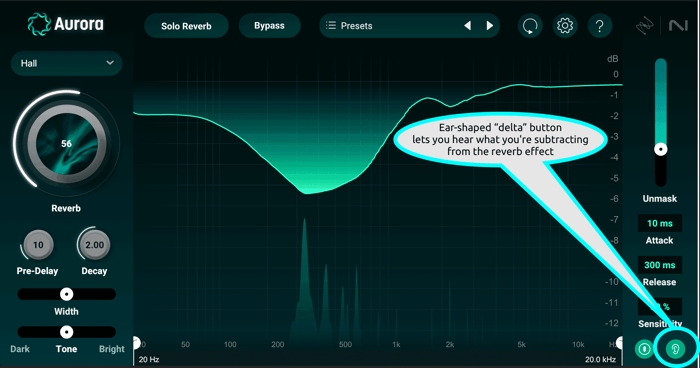Click the Width slider handle
The image size is (700, 368).
[x=67, y=294]
